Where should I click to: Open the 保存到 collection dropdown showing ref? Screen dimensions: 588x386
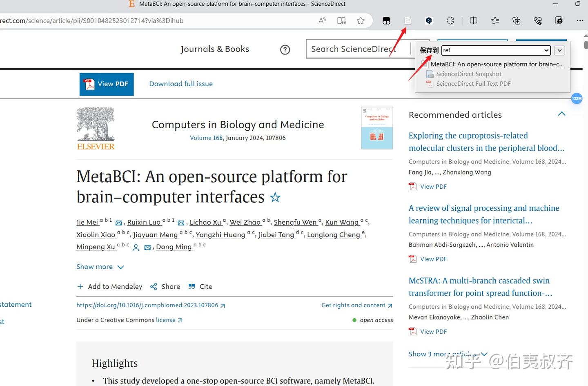click(496, 50)
